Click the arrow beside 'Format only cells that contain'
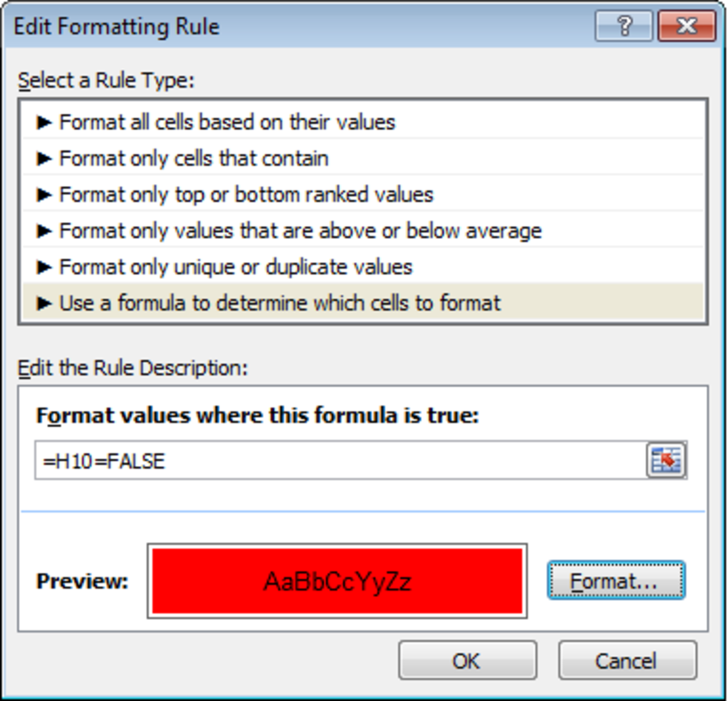This screenshot has width=728, height=701. (44, 159)
